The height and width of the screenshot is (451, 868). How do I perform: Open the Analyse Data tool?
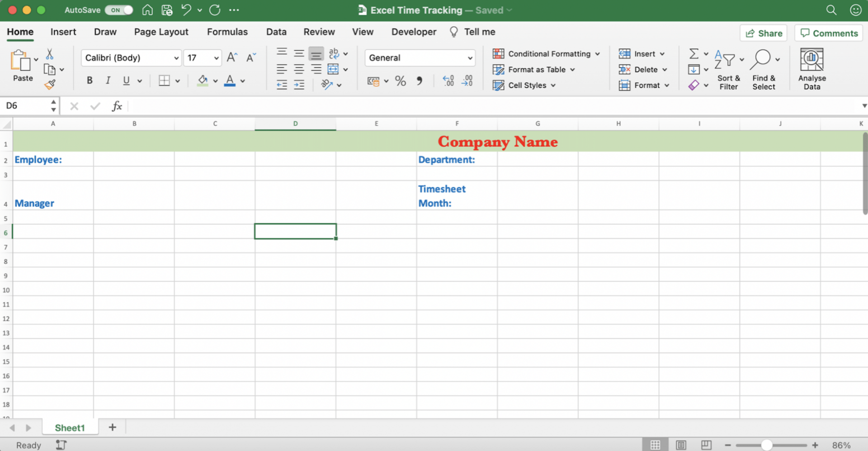(x=811, y=69)
